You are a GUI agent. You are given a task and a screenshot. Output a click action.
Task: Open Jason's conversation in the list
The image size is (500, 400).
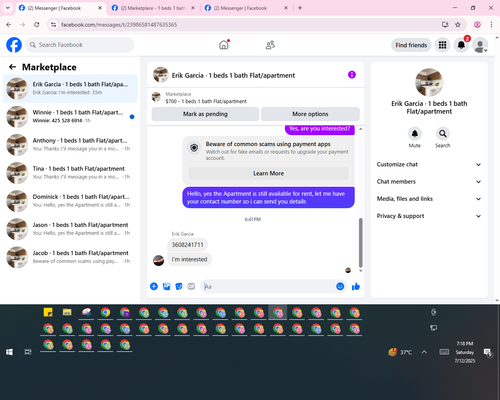[70, 229]
